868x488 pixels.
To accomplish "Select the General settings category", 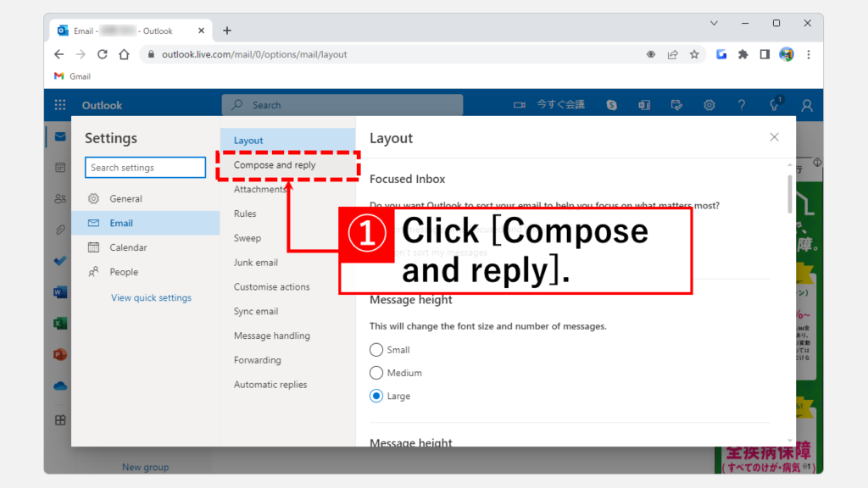I will point(146,198).
